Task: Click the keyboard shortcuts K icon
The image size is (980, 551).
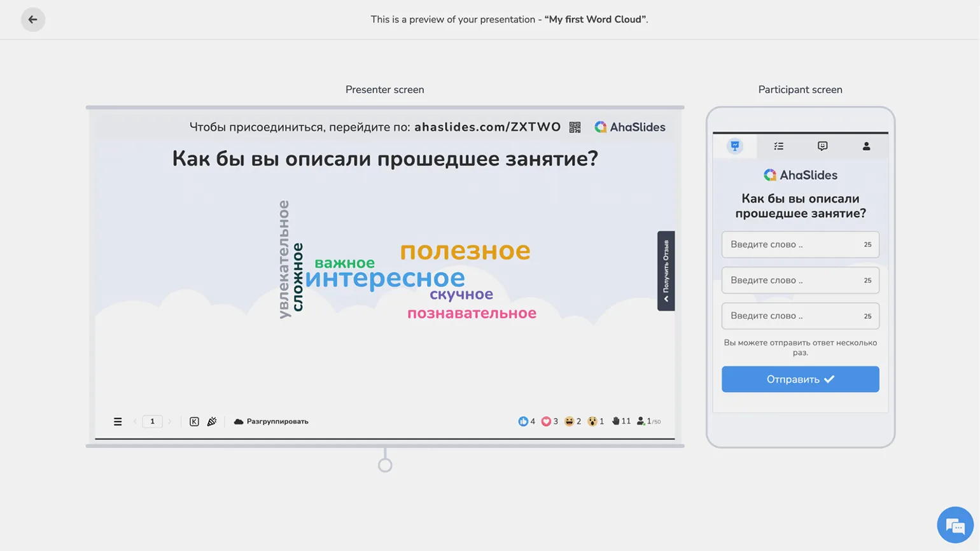Action: click(194, 421)
